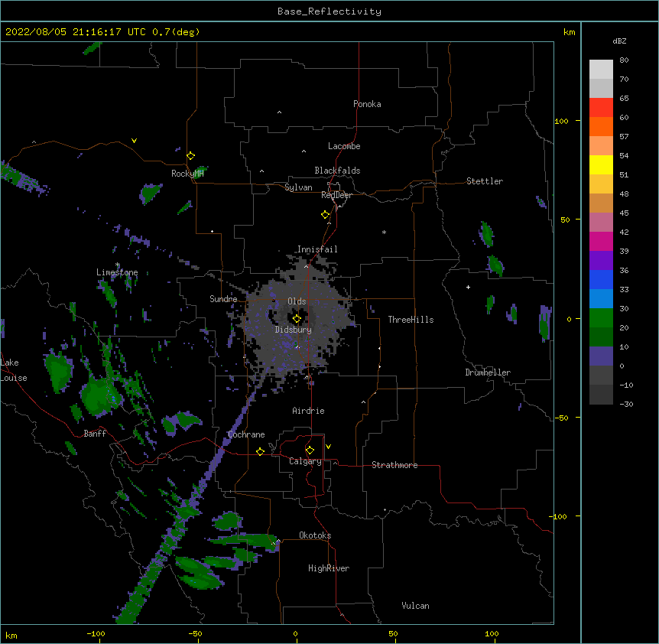Select the Okotoks town label

315,535
